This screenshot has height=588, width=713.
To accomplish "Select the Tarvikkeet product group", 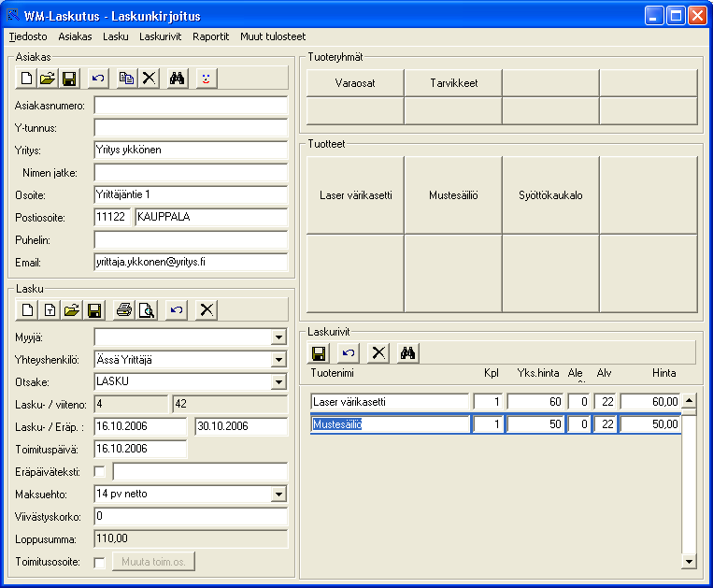I will tap(453, 83).
